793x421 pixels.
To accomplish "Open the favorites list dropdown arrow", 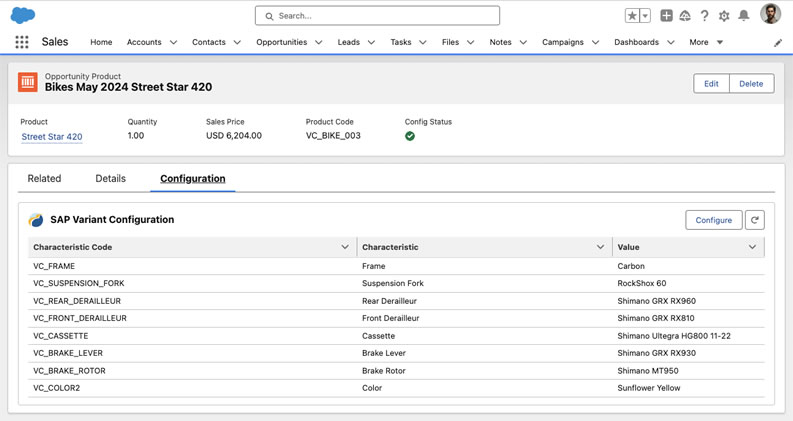I will coord(645,16).
